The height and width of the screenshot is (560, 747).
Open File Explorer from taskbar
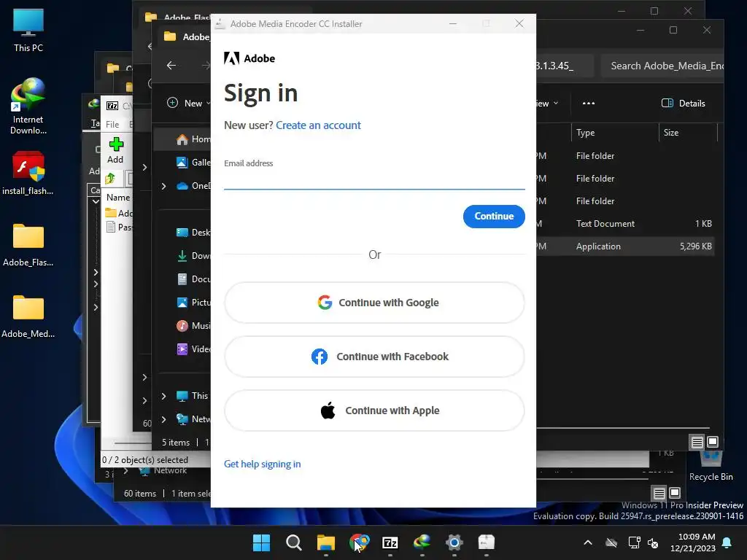326,542
